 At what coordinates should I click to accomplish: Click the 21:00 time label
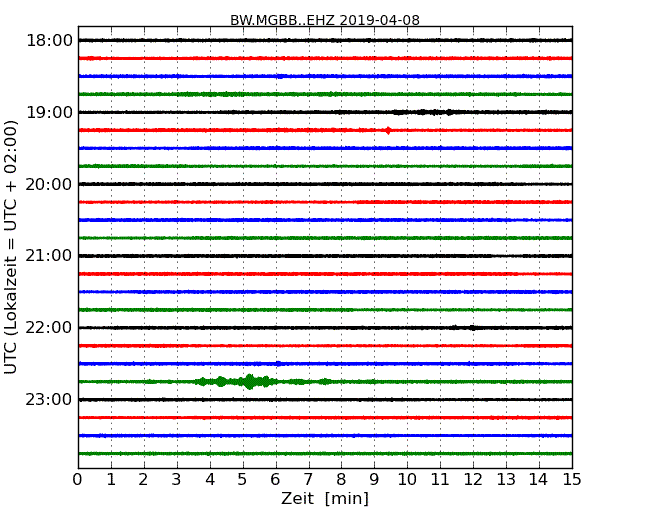point(49,256)
